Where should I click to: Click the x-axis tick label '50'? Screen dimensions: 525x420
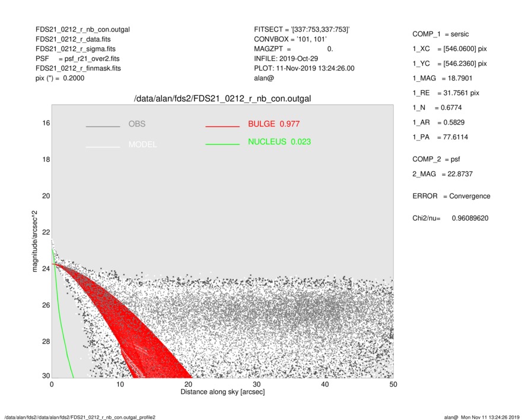(393, 384)
